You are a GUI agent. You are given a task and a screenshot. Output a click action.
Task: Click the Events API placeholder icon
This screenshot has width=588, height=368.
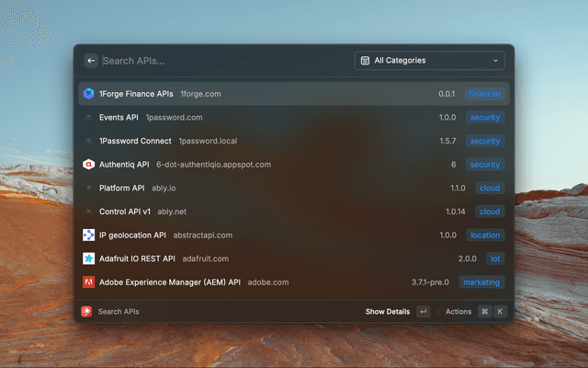click(x=89, y=118)
